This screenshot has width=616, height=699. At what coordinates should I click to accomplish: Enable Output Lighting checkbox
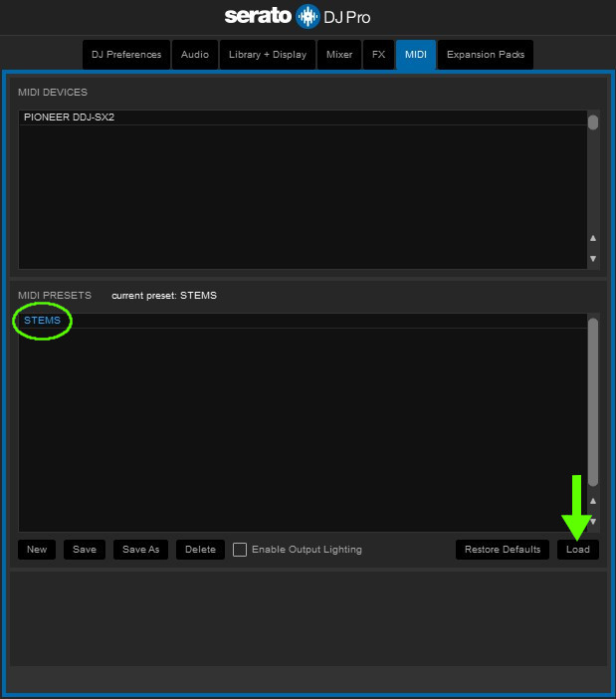(x=240, y=550)
